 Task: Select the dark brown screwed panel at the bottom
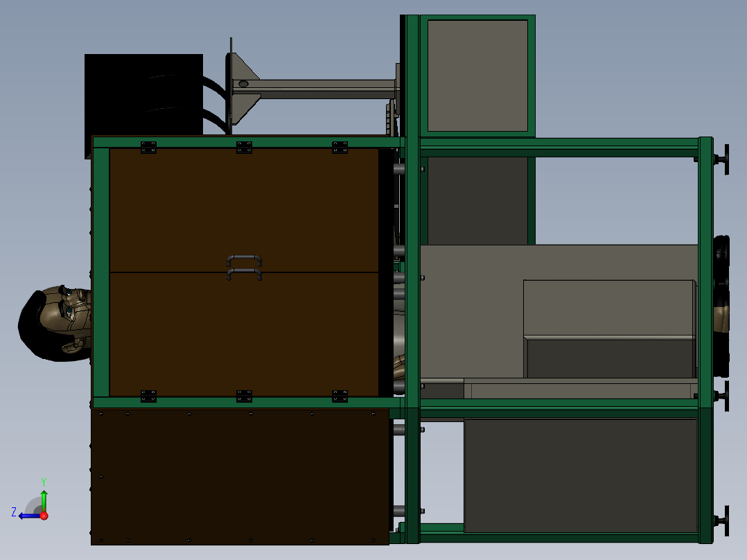click(x=240, y=477)
